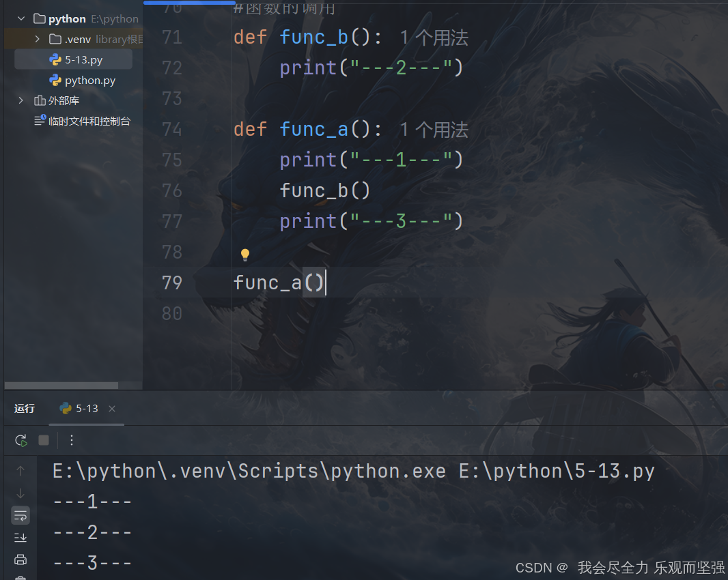
Task: Toggle soft-wrap in run console
Action: (x=20, y=515)
